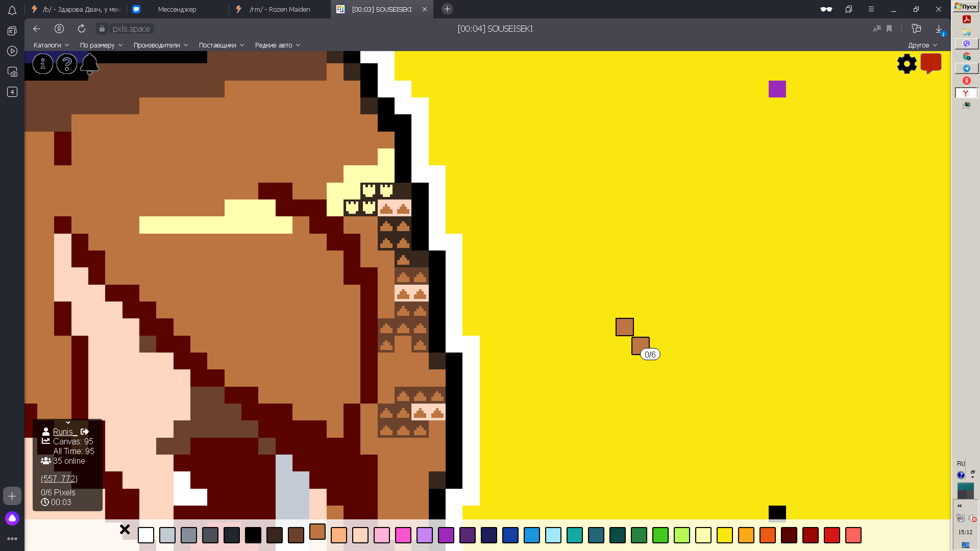Screen dimensions: 980x551
Task: Click the logout icon beside Runis_
Action: pos(85,432)
